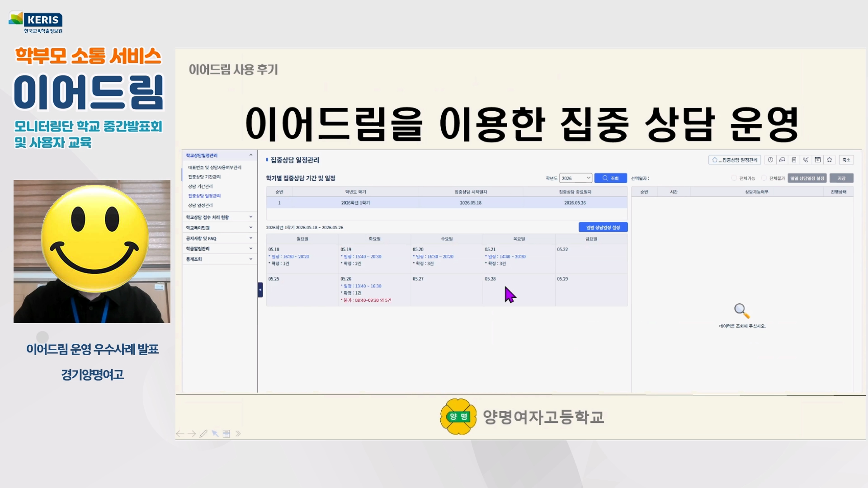The image size is (868, 488).
Task: Select the 2026학년 1학기 table row
Action: click(447, 203)
